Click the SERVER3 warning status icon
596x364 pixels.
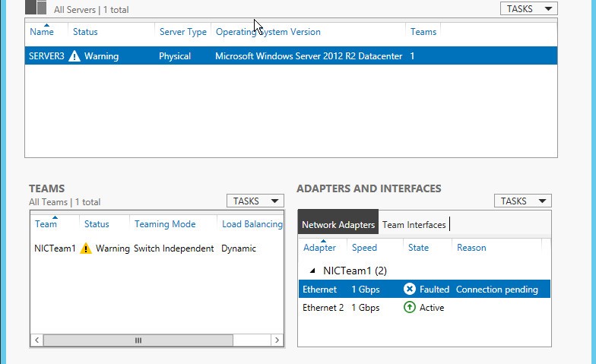coord(74,56)
